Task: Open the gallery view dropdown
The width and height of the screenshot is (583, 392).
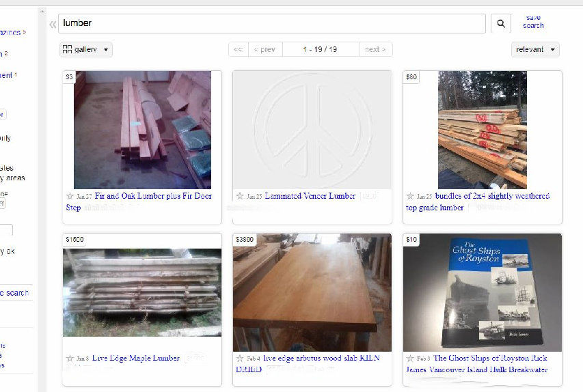Action: 86,49
